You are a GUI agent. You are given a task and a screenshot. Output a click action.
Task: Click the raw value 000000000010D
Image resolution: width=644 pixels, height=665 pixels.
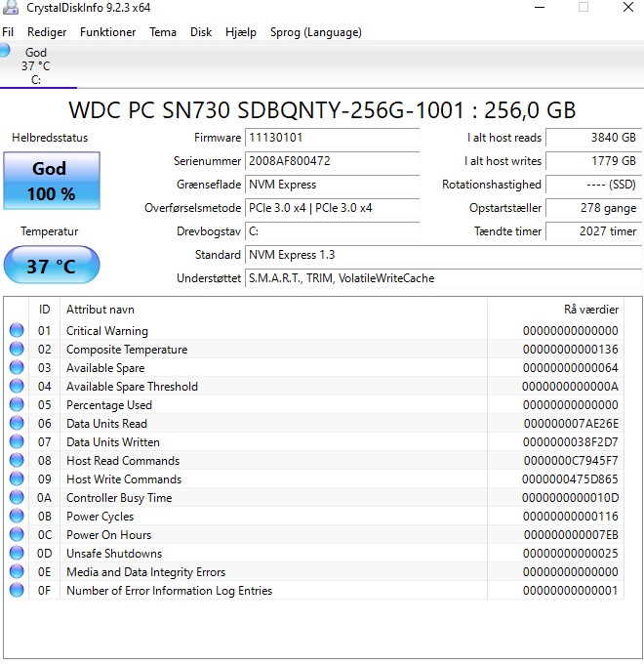click(570, 498)
